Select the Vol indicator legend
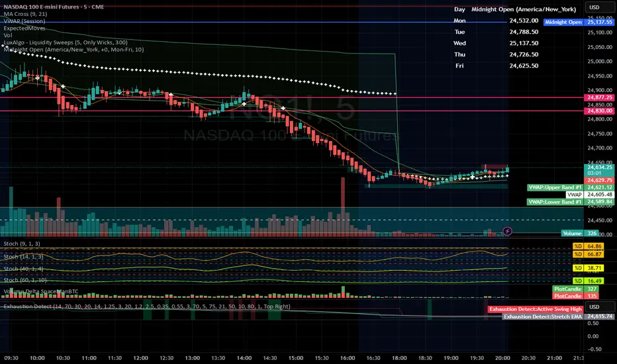The height and width of the screenshot is (364, 617). coord(8,35)
